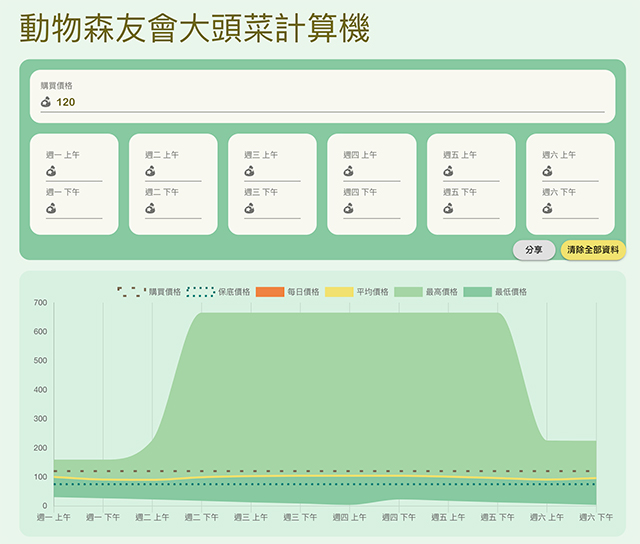Click the 保底價格 legend label
Screen dimensions: 640x544
click(234, 292)
